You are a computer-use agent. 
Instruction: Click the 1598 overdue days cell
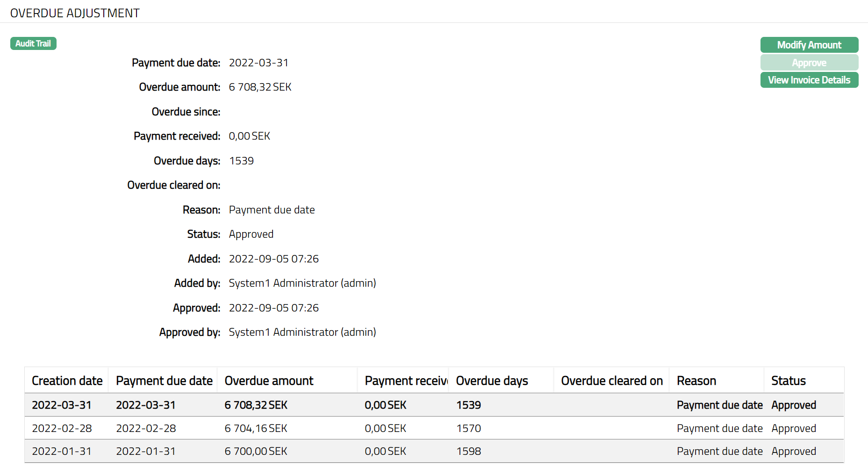[468, 451]
